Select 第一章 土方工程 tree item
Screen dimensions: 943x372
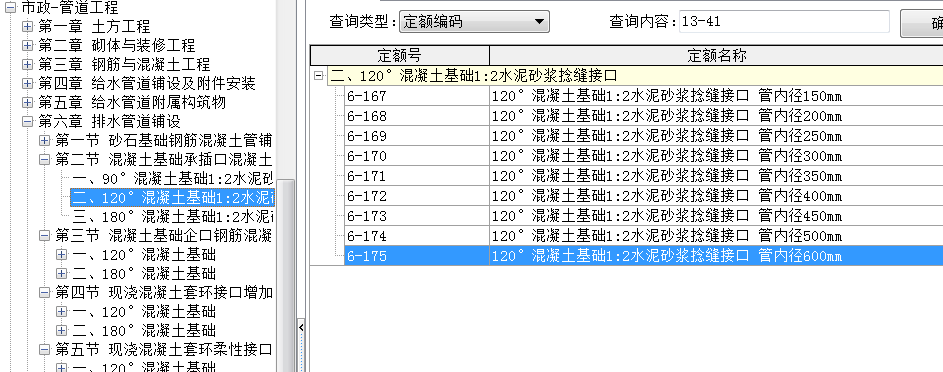coord(94,26)
